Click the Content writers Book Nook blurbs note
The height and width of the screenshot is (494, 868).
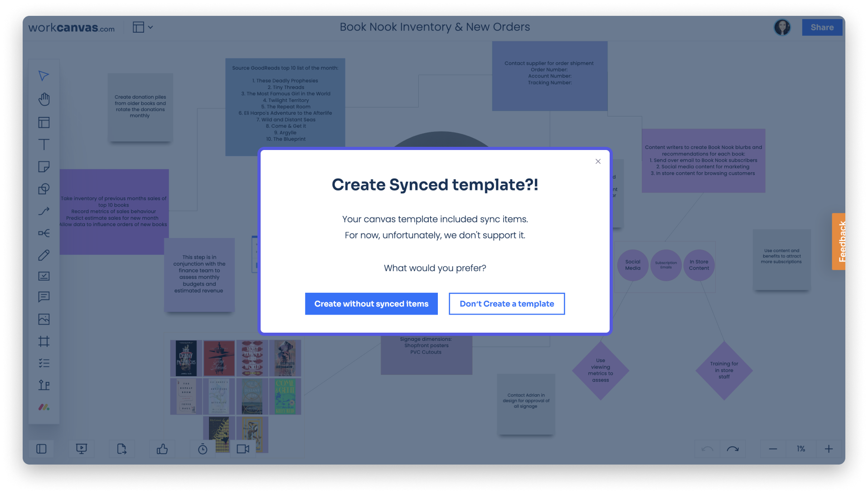point(703,160)
